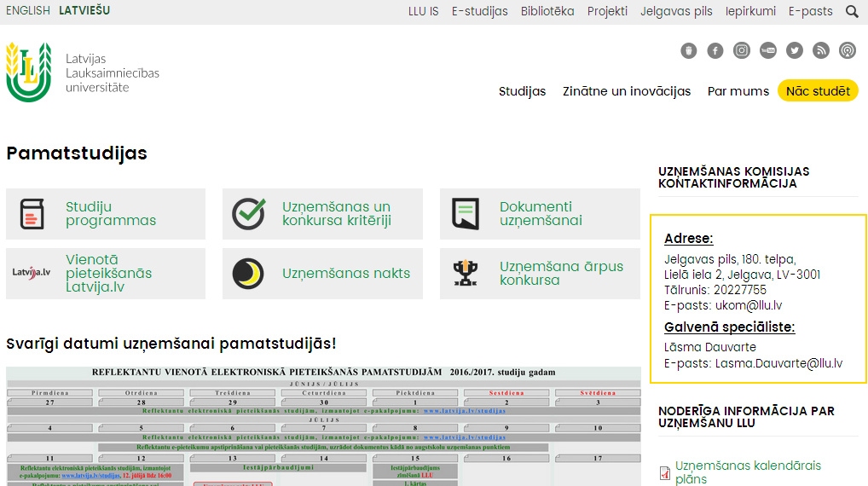
Task: Open the Twitter bird icon
Action: click(x=795, y=50)
